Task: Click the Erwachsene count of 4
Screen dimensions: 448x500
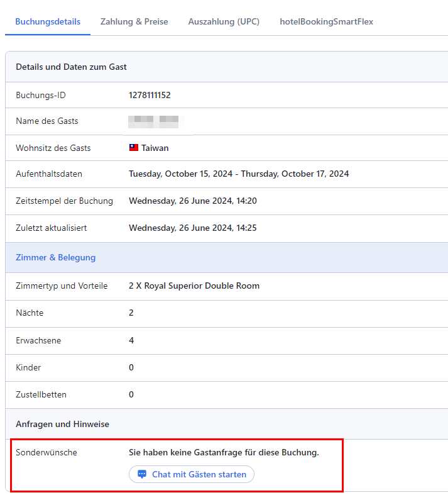Action: (131, 340)
